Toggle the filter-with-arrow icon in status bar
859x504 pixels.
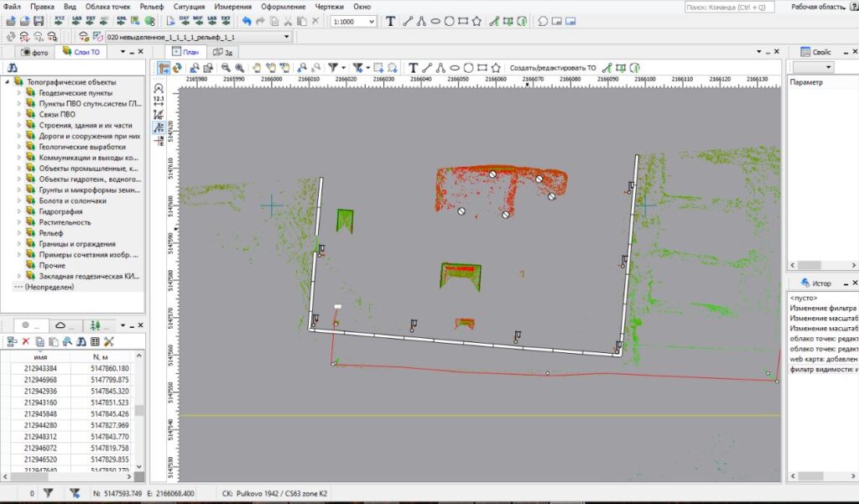pos(75,493)
